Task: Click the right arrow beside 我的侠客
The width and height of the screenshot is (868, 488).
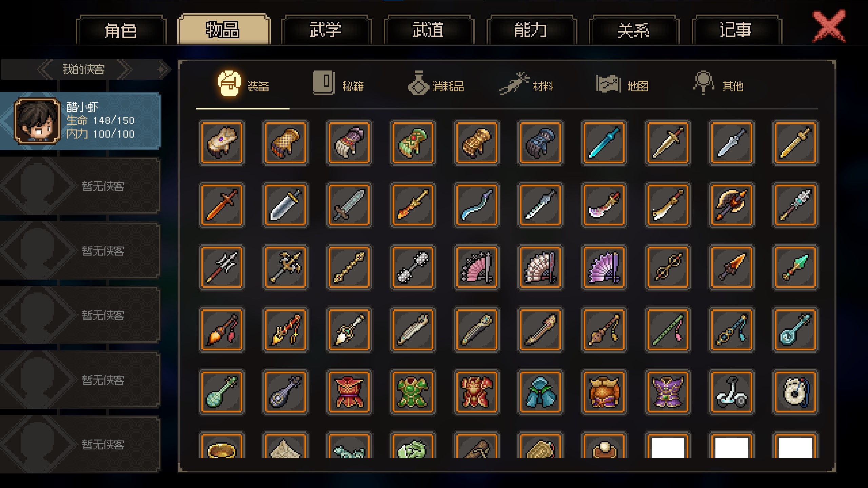Action: (123, 69)
